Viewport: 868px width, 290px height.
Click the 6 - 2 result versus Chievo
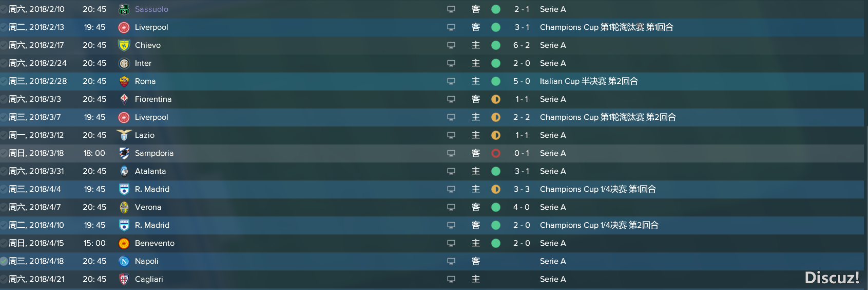(x=522, y=45)
